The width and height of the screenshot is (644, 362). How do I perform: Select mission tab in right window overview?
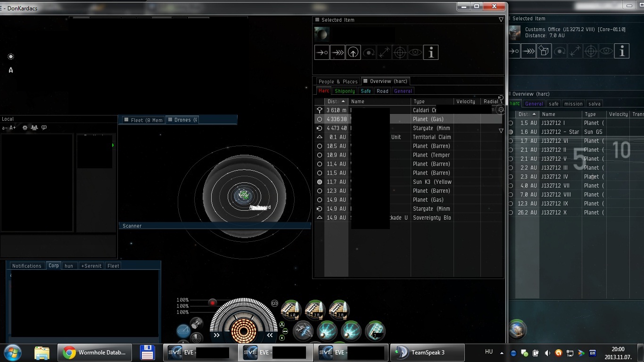pos(573,104)
